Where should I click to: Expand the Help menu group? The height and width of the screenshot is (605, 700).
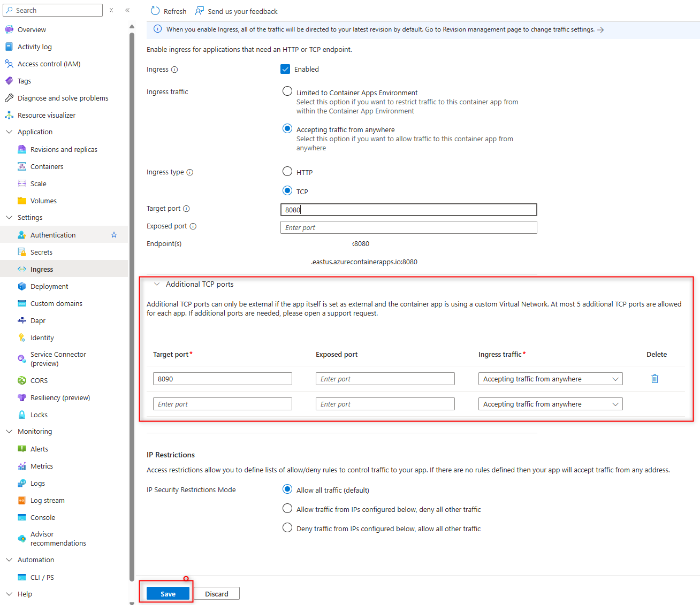9,594
